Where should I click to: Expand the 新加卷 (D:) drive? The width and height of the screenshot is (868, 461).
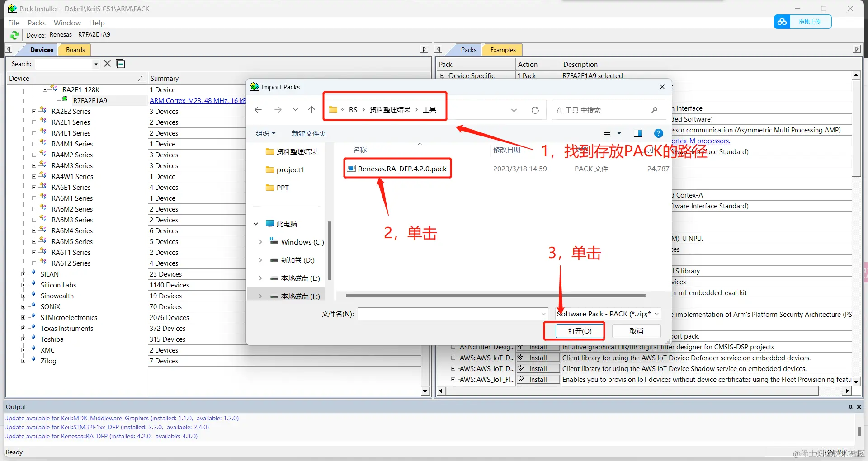(260, 260)
